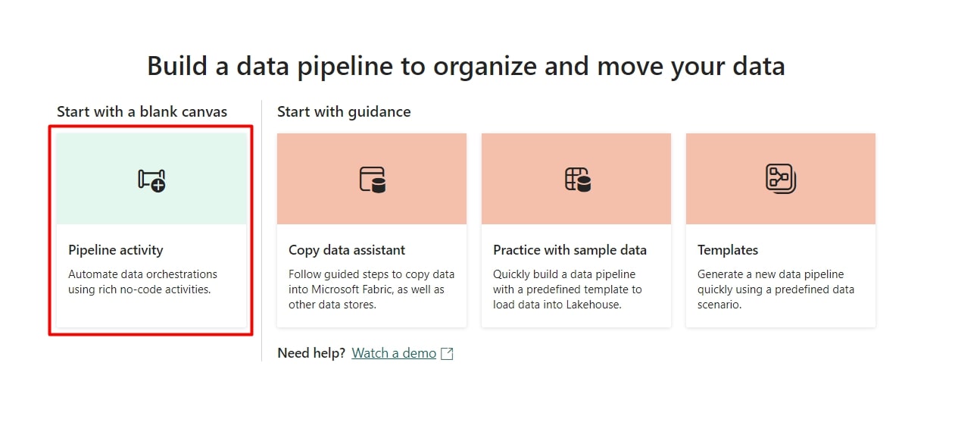The height and width of the screenshot is (438, 980).
Task: Select the Pipeline activity card title
Action: coord(116,250)
